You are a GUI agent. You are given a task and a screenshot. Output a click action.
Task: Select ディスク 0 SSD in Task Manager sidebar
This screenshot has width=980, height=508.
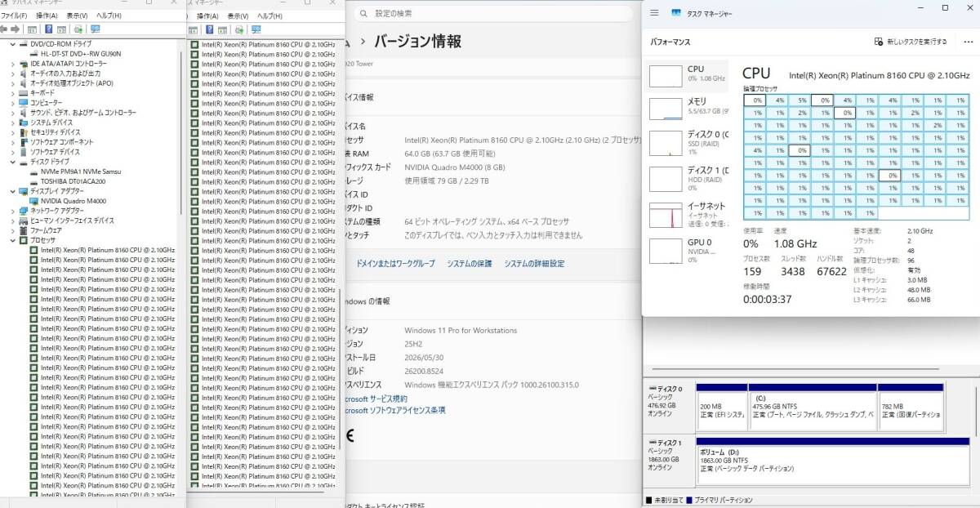click(x=686, y=142)
